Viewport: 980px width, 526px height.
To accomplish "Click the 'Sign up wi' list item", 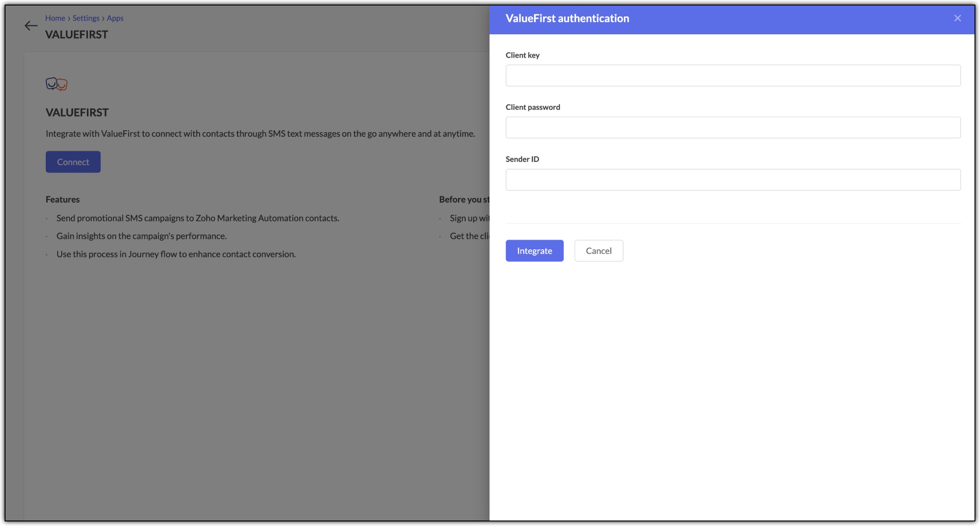I will [470, 218].
